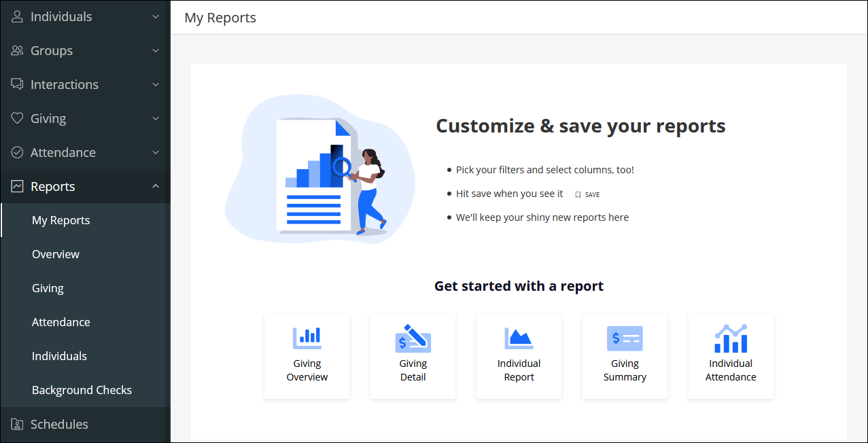The height and width of the screenshot is (443, 868).
Task: Click the Individuals person icon in sidebar
Action: pyautogui.click(x=18, y=16)
